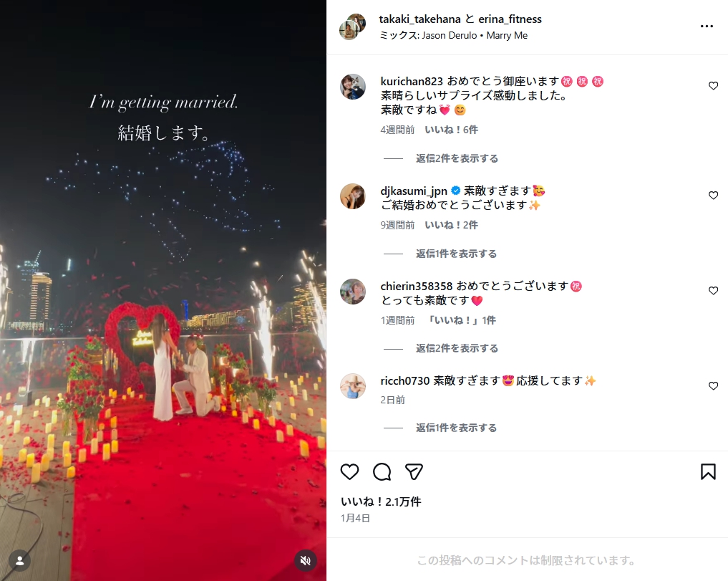Like chierin358358's comment
This screenshot has height=581, width=728.
tap(713, 291)
